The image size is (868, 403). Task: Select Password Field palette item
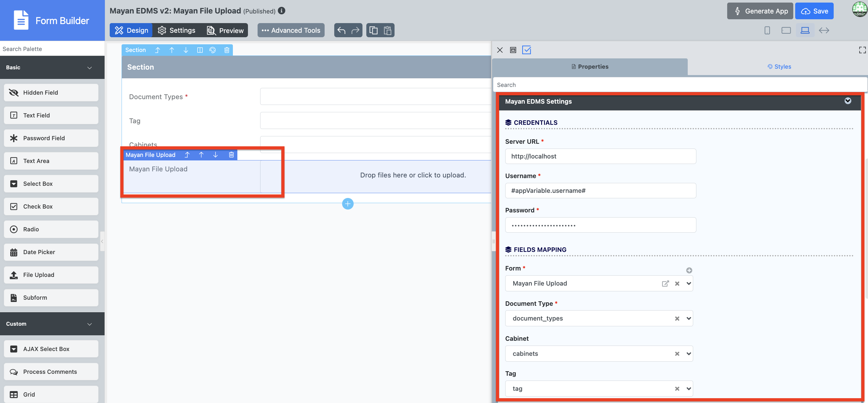(x=51, y=138)
